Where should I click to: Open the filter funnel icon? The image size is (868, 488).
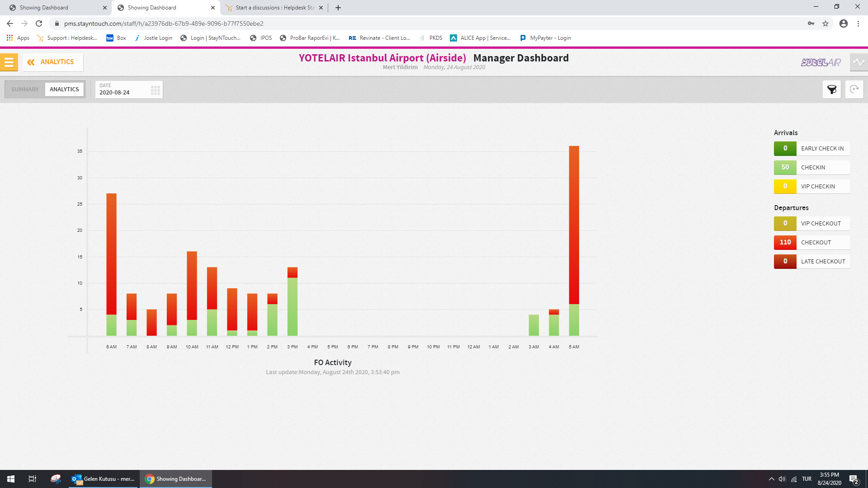[x=831, y=89]
